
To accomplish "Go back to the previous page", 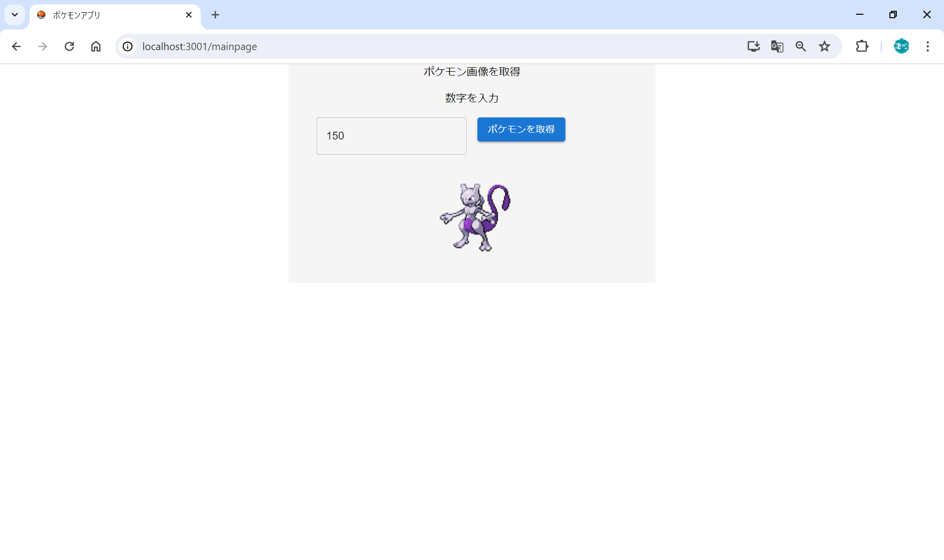I will pyautogui.click(x=16, y=46).
